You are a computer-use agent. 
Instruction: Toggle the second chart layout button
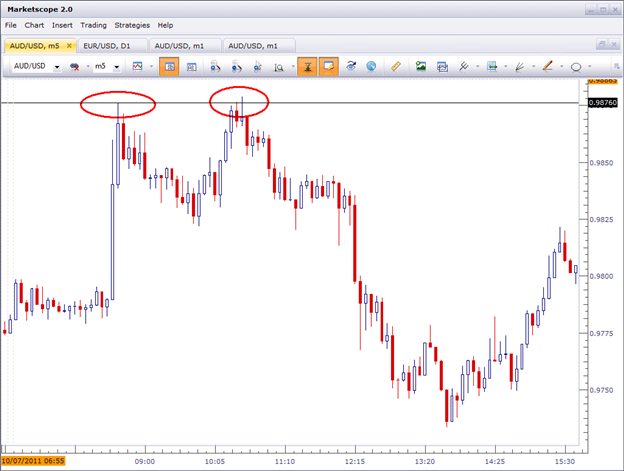(191, 66)
